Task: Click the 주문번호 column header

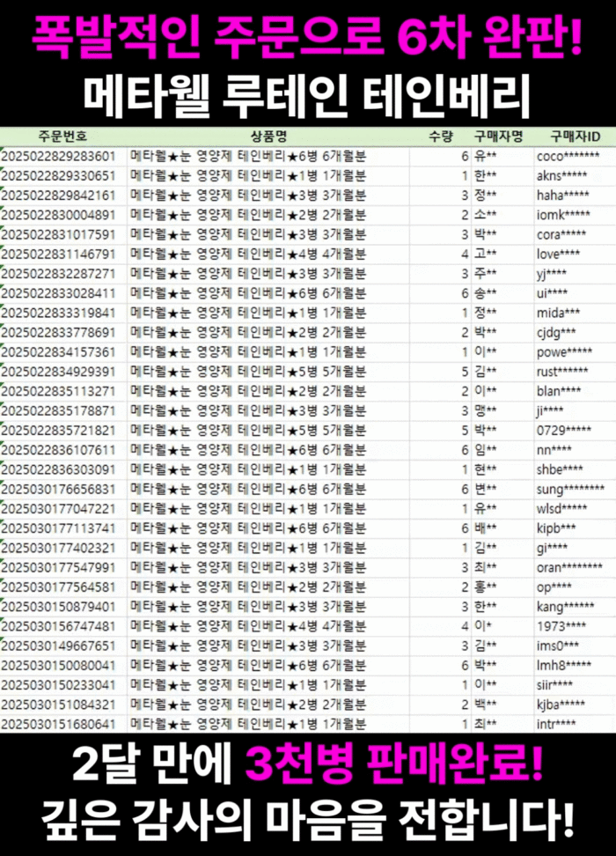Action: click(62, 137)
